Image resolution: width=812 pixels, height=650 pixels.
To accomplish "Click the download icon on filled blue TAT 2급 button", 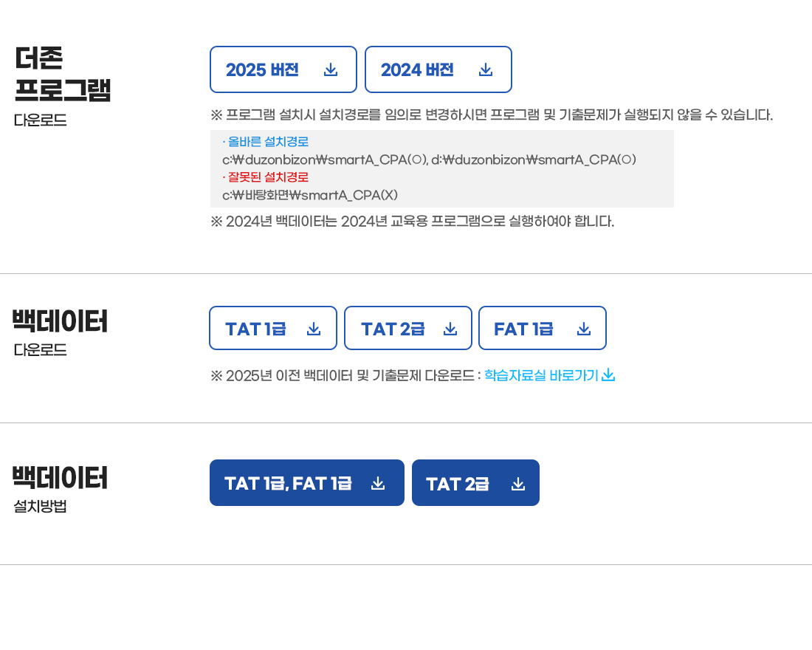I will click(x=518, y=484).
